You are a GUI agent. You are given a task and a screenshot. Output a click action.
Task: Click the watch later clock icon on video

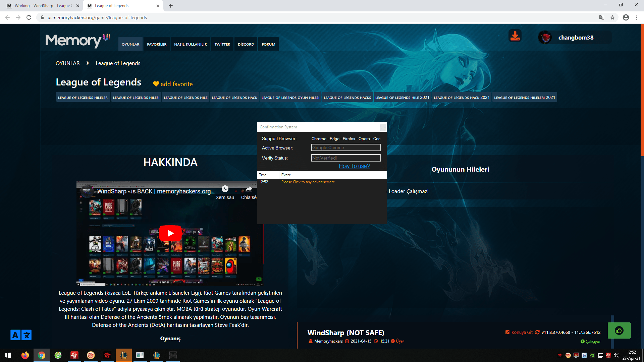(x=225, y=189)
